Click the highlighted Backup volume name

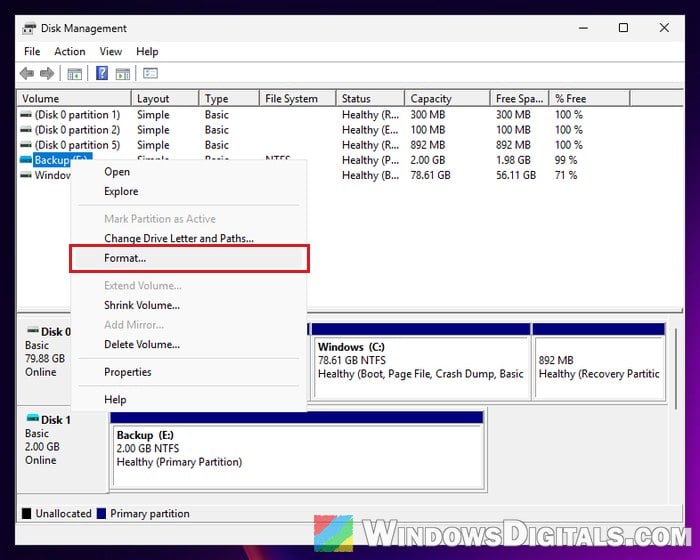click(x=62, y=160)
